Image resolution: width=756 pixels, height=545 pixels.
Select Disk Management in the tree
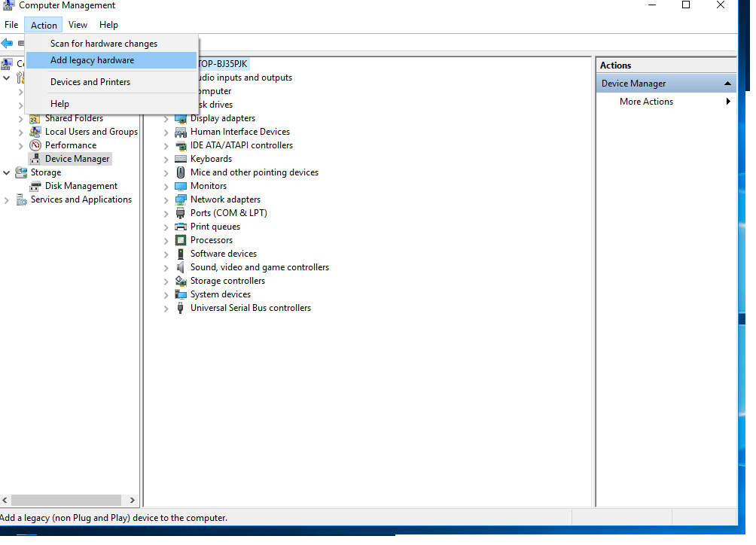[x=81, y=186]
